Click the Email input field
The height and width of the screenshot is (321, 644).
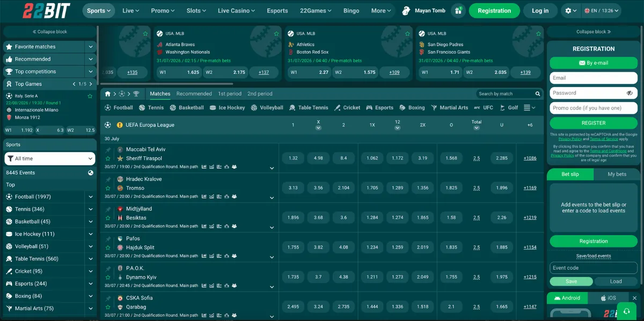594,78
